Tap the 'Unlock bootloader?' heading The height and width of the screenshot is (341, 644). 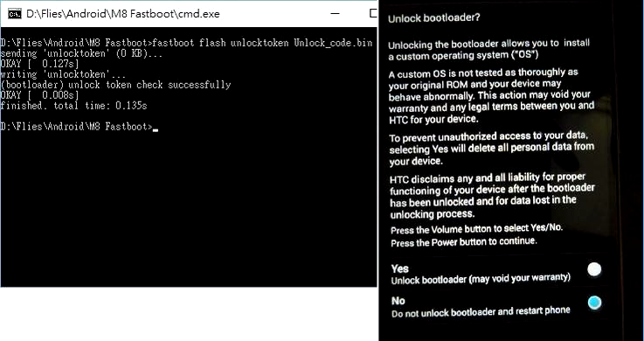click(x=433, y=18)
